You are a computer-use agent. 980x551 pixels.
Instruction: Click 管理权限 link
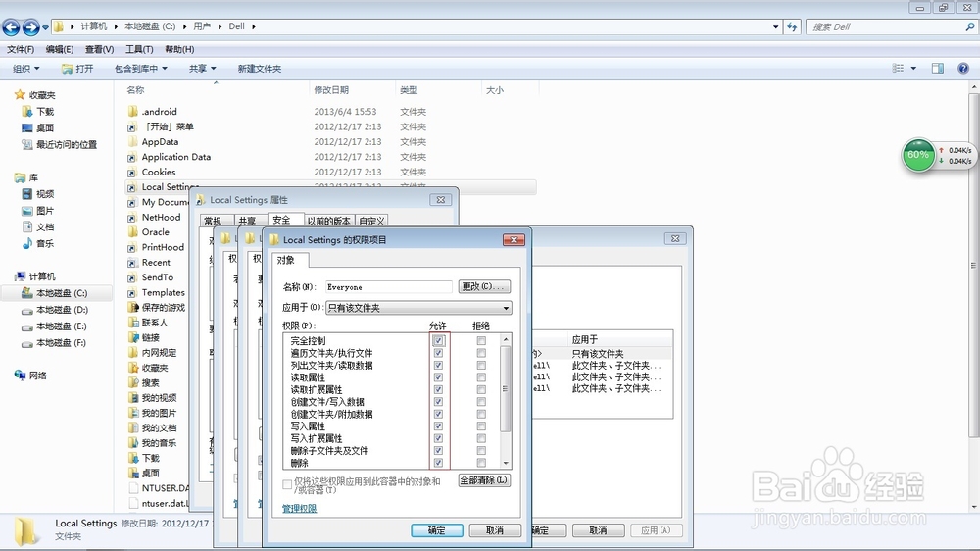(299, 509)
